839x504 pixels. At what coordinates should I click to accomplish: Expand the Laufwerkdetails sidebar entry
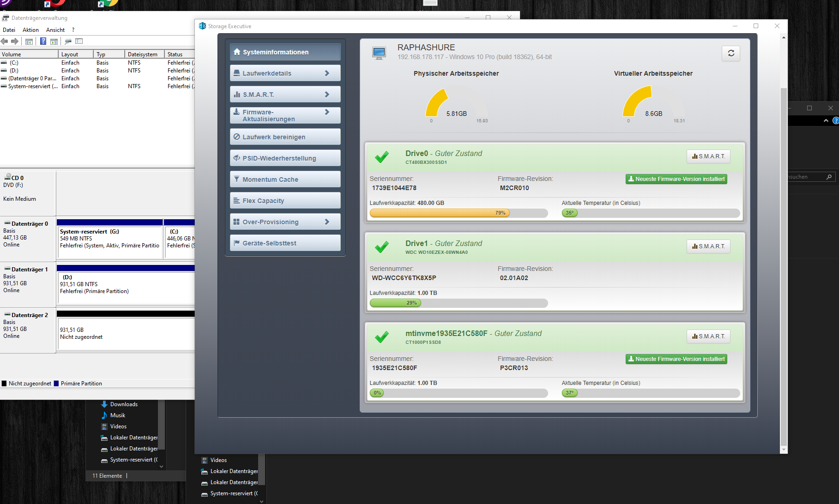tap(285, 73)
